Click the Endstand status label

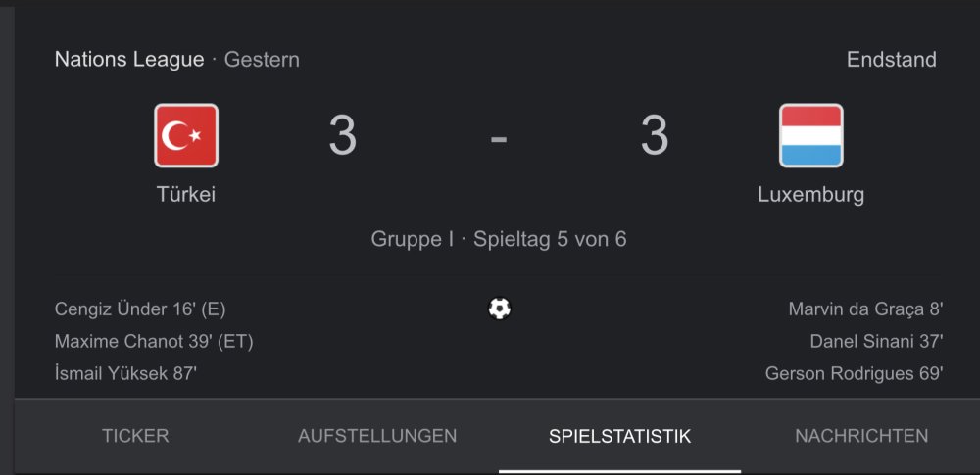tap(891, 60)
